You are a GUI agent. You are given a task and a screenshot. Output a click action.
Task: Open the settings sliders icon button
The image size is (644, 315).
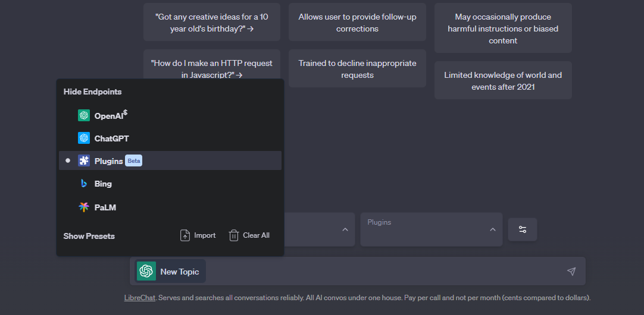pyautogui.click(x=522, y=229)
